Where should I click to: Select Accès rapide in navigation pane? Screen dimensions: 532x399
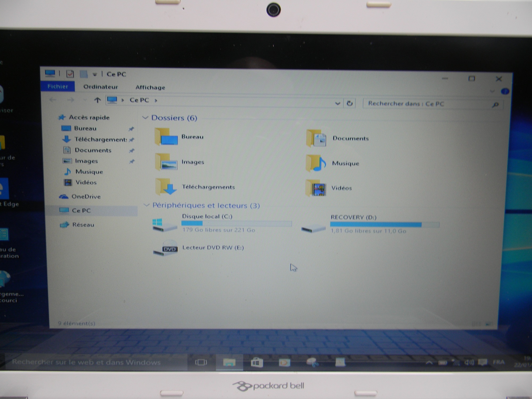coord(89,117)
